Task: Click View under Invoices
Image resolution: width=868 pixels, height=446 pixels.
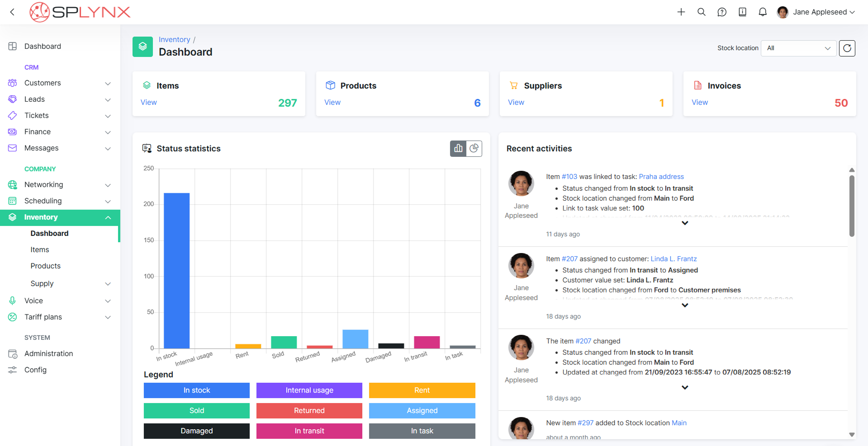Action: 699,102
